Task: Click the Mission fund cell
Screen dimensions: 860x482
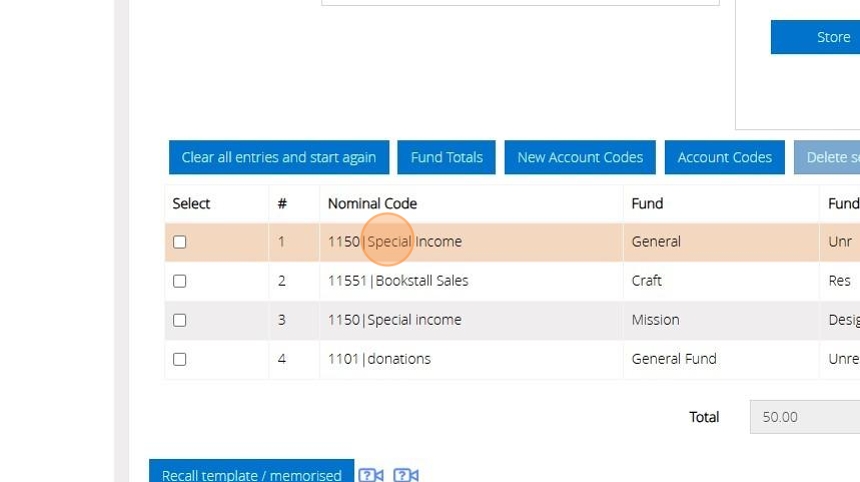Action: pos(721,320)
